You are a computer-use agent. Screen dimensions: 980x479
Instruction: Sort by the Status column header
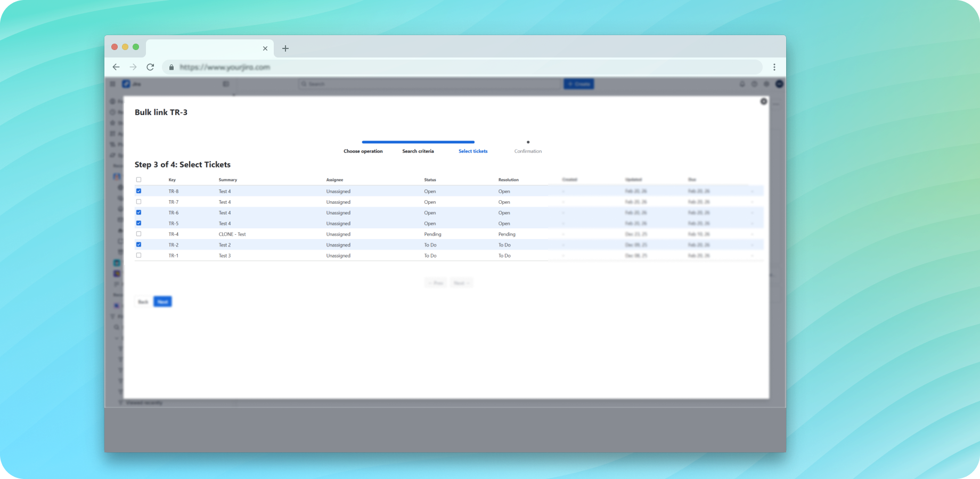(x=430, y=180)
